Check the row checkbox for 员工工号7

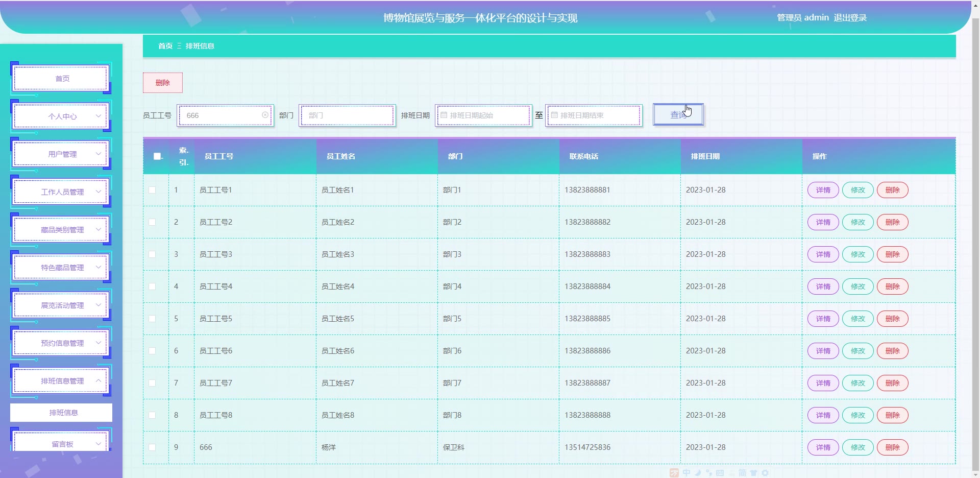(x=152, y=383)
